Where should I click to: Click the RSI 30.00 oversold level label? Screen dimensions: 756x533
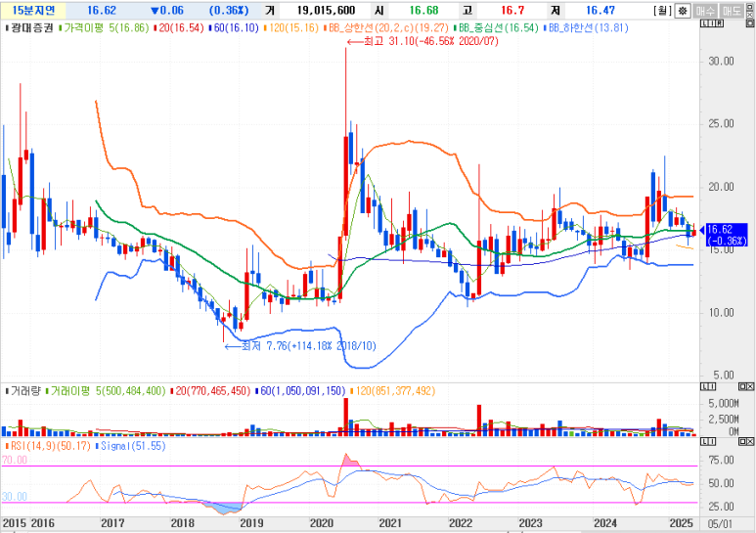[15, 497]
